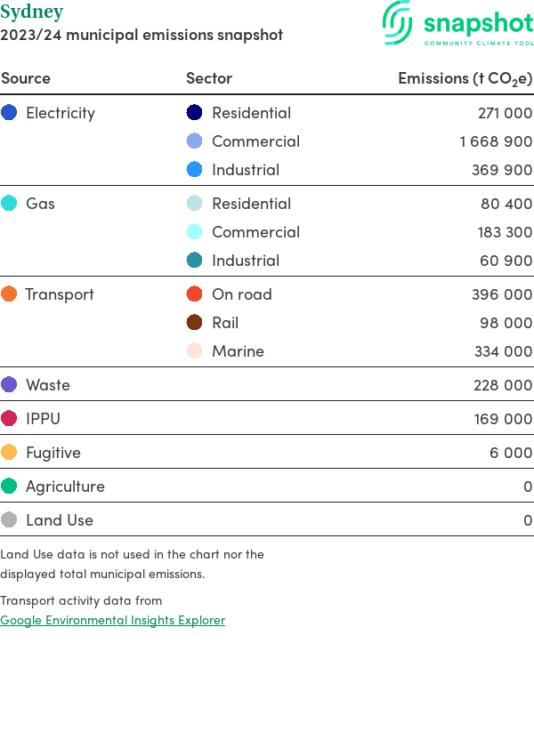Click the green Agriculture source dot
Image resolution: width=534 pixels, height=756 pixels.
(x=9, y=487)
